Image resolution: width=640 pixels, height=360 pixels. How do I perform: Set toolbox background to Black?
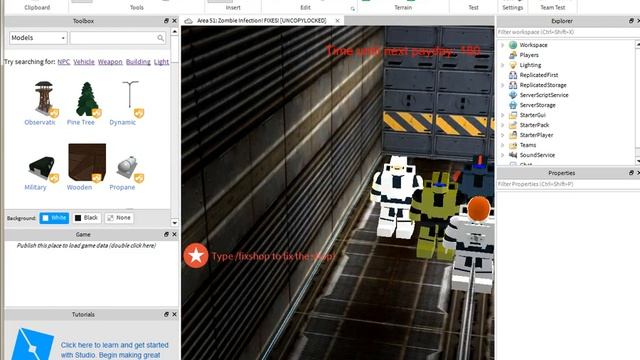[87, 218]
